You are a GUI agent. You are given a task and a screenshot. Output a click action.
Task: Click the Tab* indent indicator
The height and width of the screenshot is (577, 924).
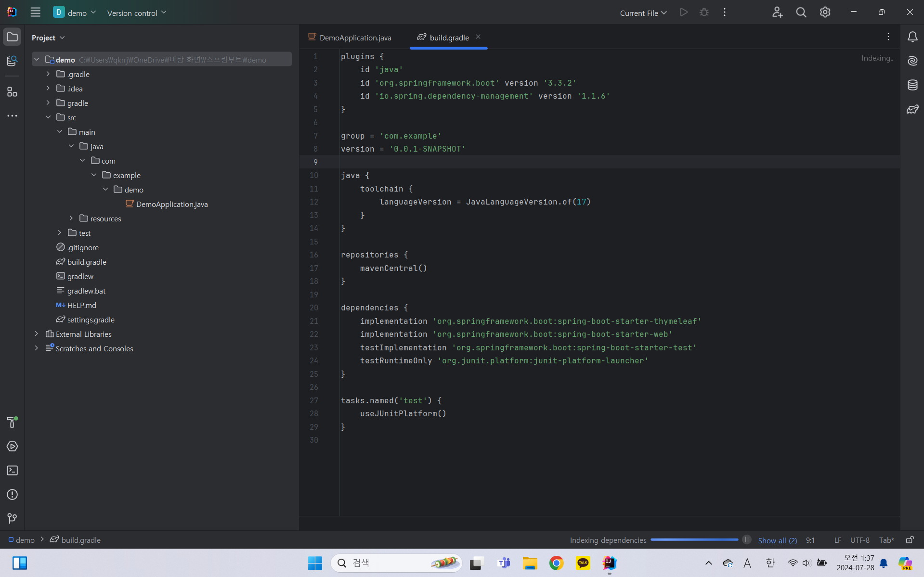[886, 540]
